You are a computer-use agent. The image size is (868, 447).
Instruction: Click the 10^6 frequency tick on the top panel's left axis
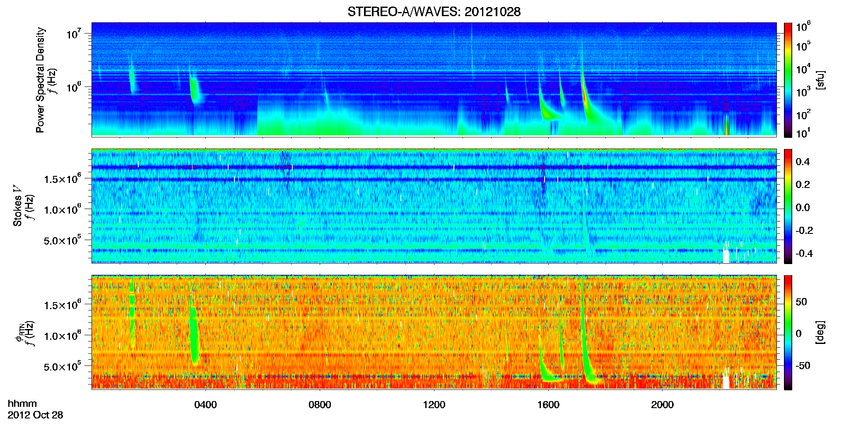[74, 87]
